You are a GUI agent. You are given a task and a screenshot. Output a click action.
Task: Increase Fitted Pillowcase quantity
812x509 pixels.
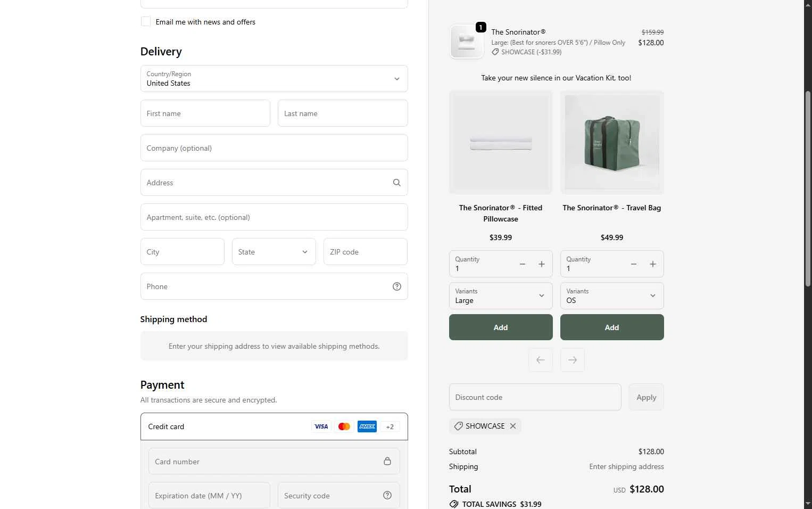[x=542, y=264]
